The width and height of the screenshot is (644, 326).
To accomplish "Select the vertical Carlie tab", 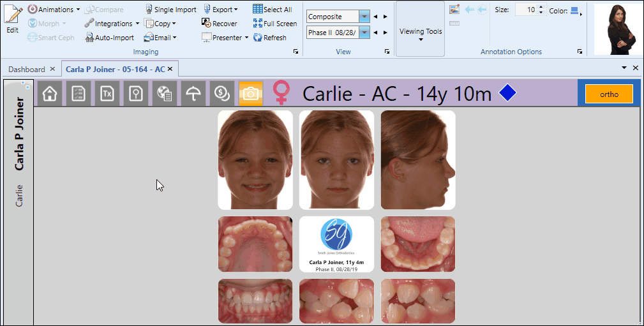I will 19,195.
